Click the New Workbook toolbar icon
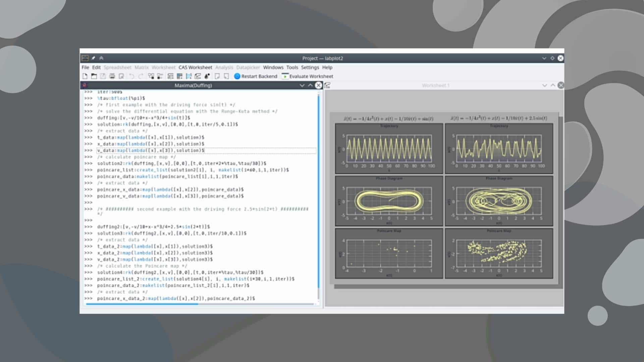Image resolution: width=644 pixels, height=362 pixels. (160, 76)
